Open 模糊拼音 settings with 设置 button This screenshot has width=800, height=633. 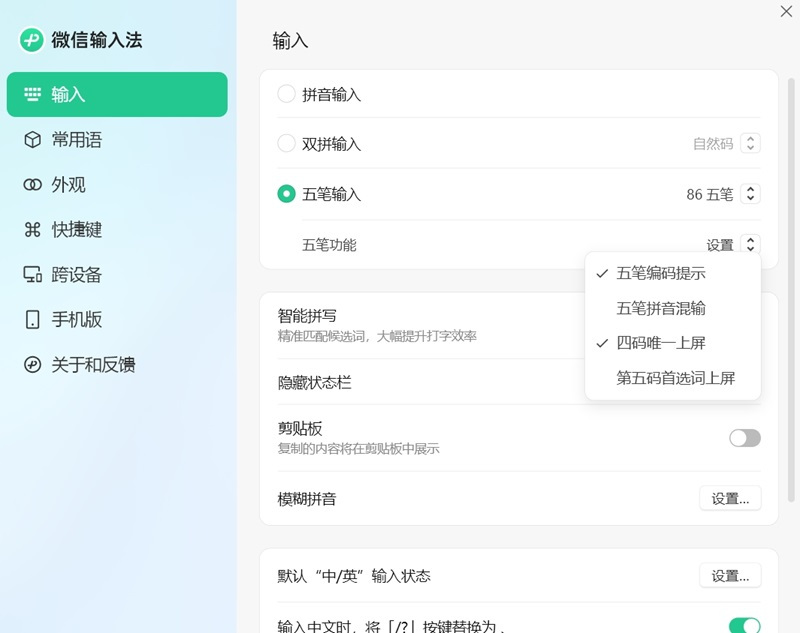730,498
